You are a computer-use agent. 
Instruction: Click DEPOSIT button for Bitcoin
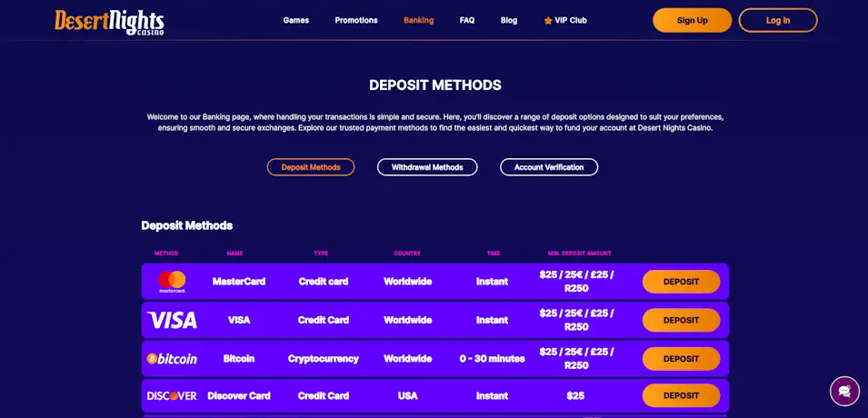point(681,359)
